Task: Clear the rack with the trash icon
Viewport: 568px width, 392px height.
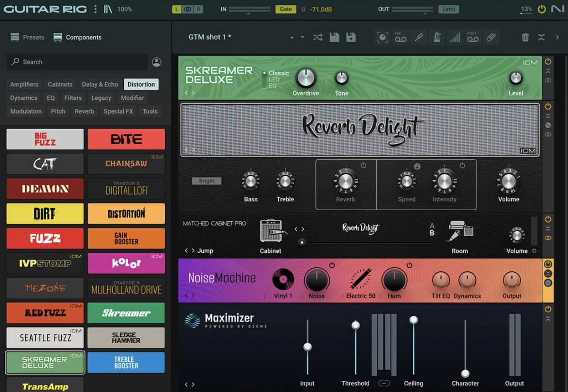Action: click(x=525, y=37)
